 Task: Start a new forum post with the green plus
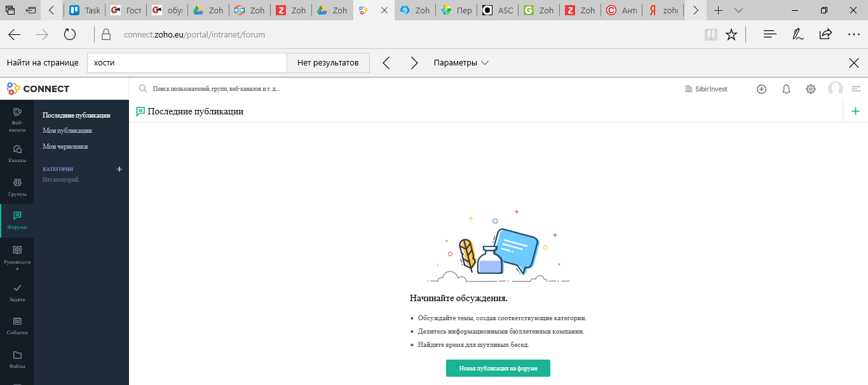[855, 111]
